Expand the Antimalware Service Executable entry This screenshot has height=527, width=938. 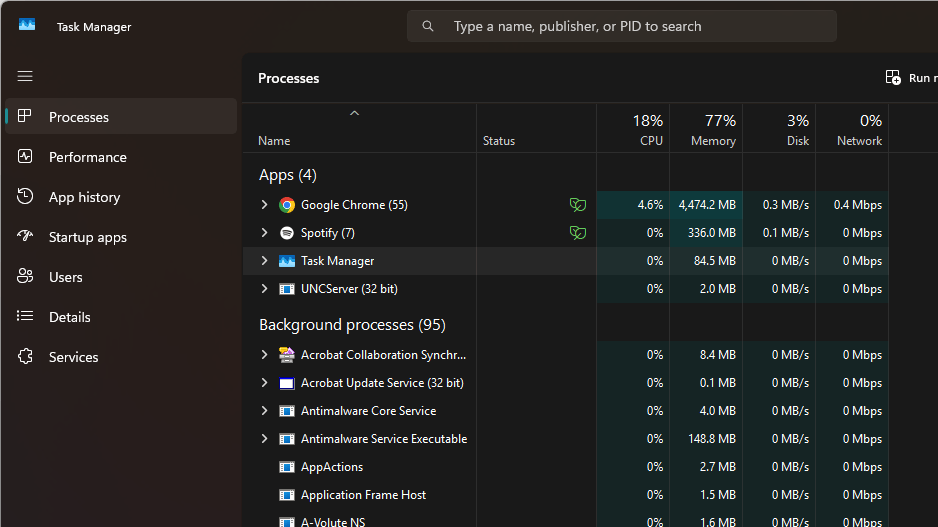264,439
